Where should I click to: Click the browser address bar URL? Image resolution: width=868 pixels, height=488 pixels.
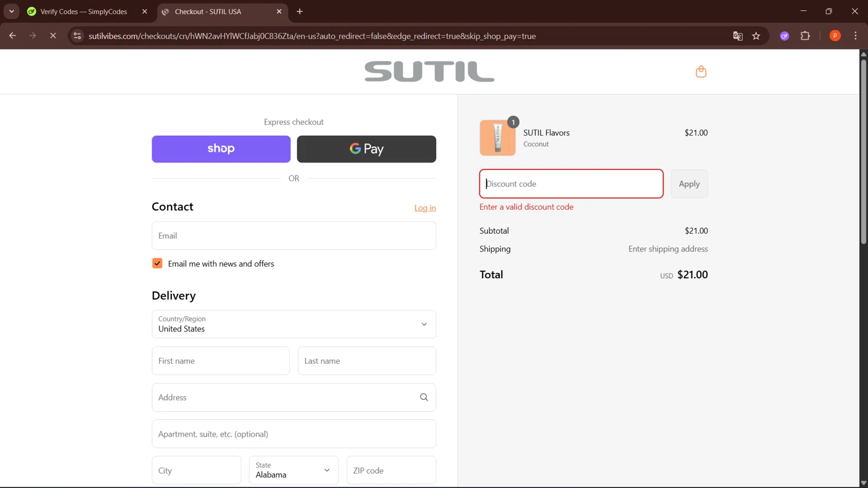pos(312,36)
